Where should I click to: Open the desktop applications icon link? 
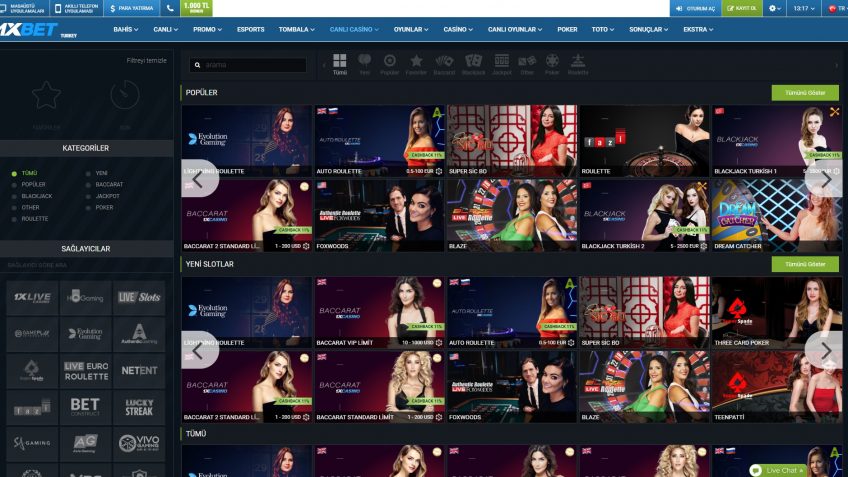pyautogui.click(x=24, y=8)
